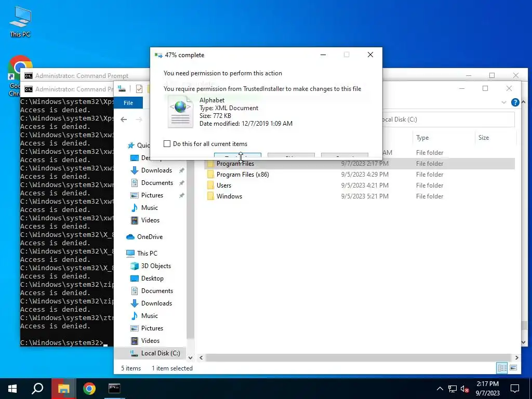The height and width of the screenshot is (399, 532).
Task: Click the Local Disk (C:) address bar
Action: point(448,119)
